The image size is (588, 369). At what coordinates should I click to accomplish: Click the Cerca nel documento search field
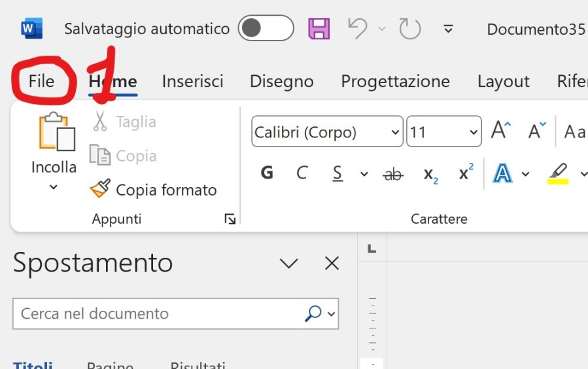[x=157, y=314]
